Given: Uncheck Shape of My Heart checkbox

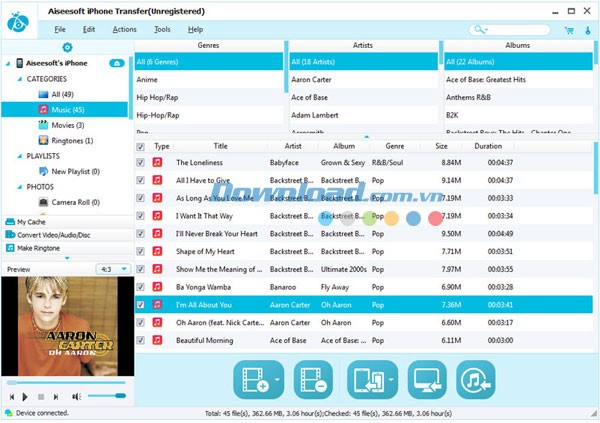Looking at the screenshot, I should click(x=140, y=252).
